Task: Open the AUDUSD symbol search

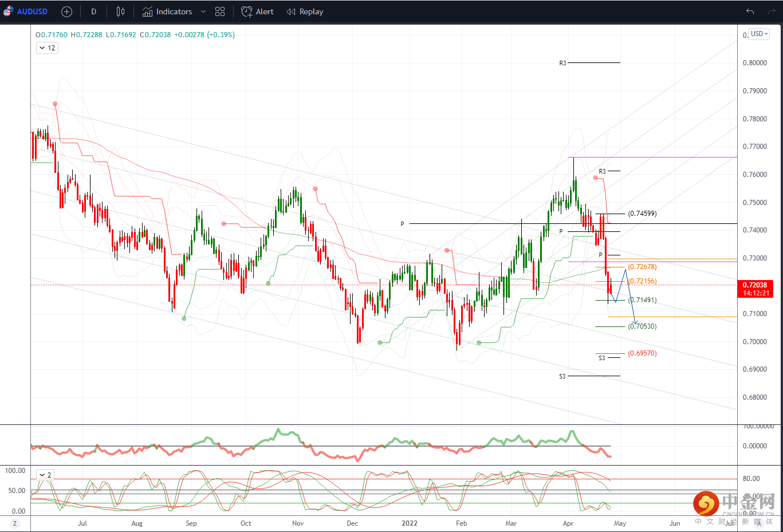Action: (x=26, y=11)
